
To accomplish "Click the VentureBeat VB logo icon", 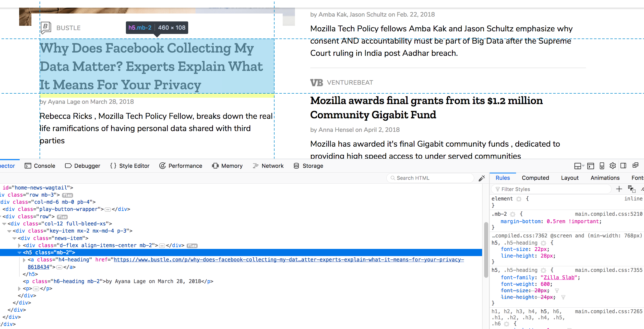I will (x=317, y=83).
